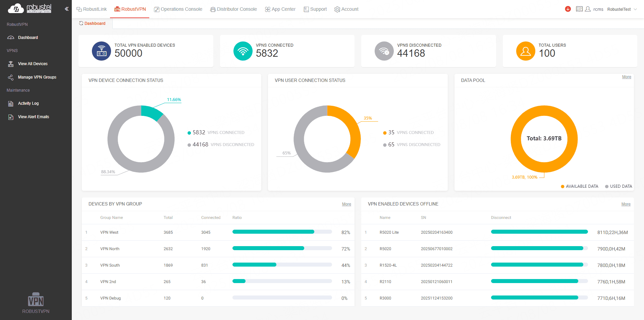Toggle VPNs Disconnected legend in user chart
This screenshot has height=320, width=644.
coord(412,145)
